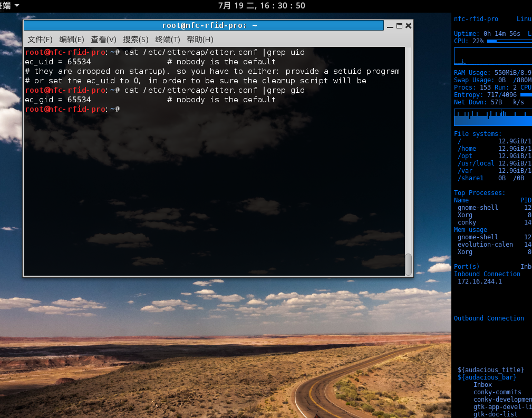Click the Inbox entry in conky
This screenshot has width=532, height=418.
[x=482, y=385]
